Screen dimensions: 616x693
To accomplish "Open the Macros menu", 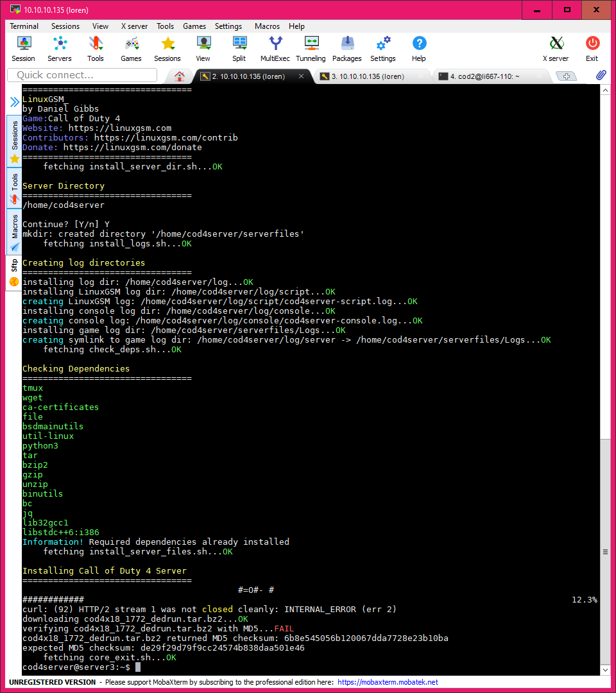I will (267, 26).
